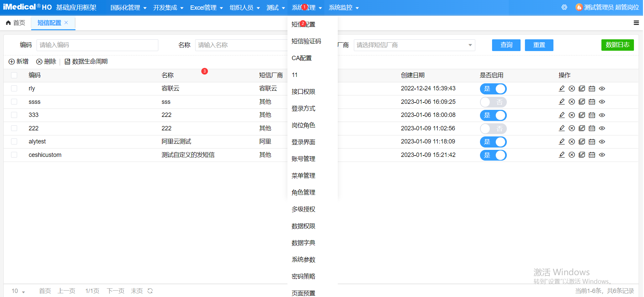Collapse the 系统管理 dropdown menu
Image resolution: width=644 pixels, height=297 pixels.
click(x=307, y=8)
